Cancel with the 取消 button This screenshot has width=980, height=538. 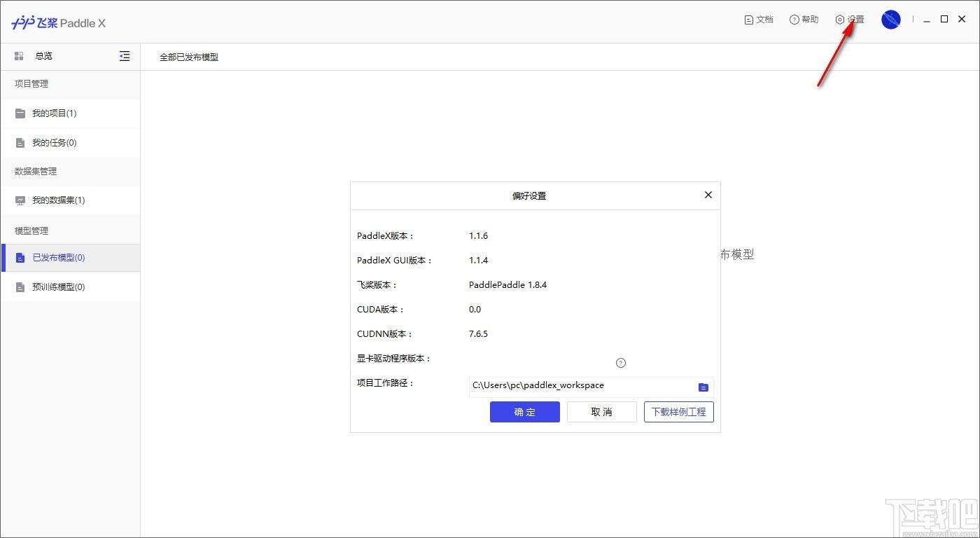(x=602, y=412)
